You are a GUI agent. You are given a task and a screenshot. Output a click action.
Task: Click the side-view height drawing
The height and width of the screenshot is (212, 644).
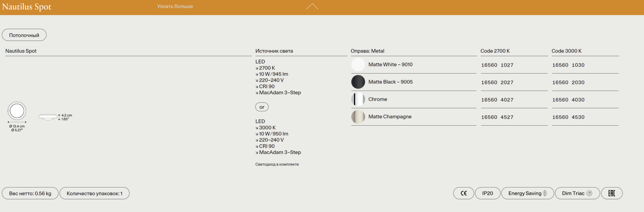pyautogui.click(x=48, y=117)
